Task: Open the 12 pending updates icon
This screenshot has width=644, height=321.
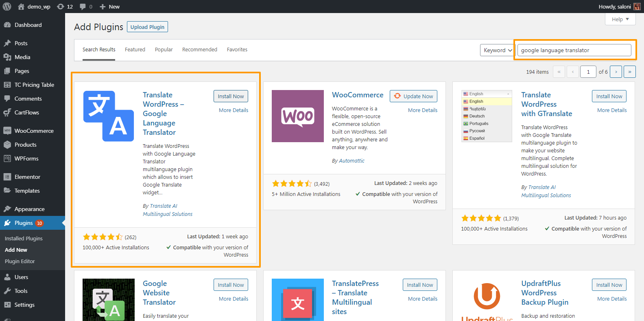Action: click(65, 7)
